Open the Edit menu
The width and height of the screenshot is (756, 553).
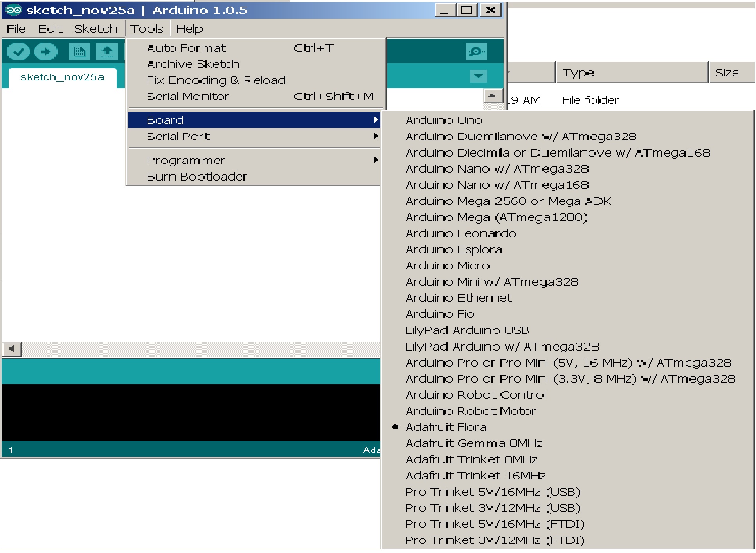pos(50,29)
